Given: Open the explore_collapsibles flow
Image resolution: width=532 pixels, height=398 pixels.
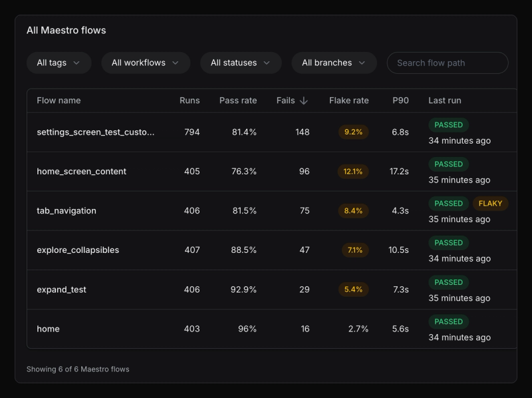Looking at the screenshot, I should (x=78, y=250).
